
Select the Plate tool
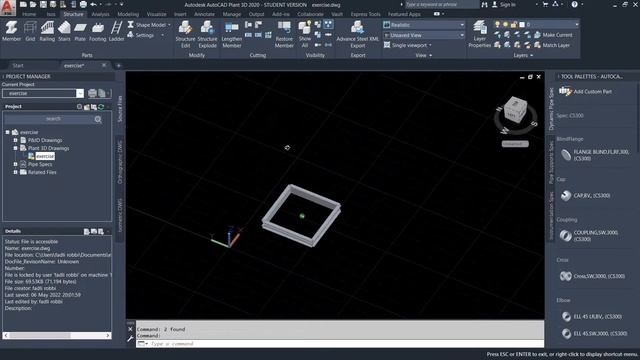(x=80, y=31)
